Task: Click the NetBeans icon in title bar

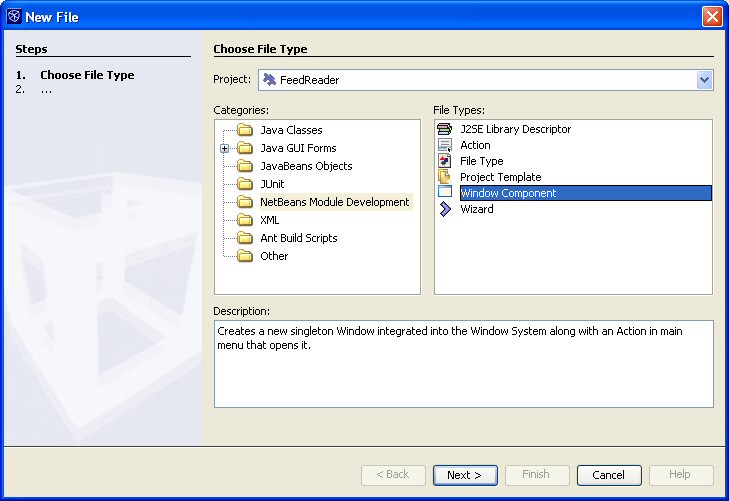Action: click(14, 17)
